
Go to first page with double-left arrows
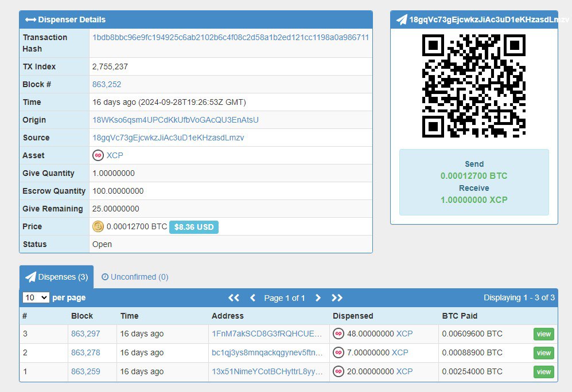click(234, 298)
